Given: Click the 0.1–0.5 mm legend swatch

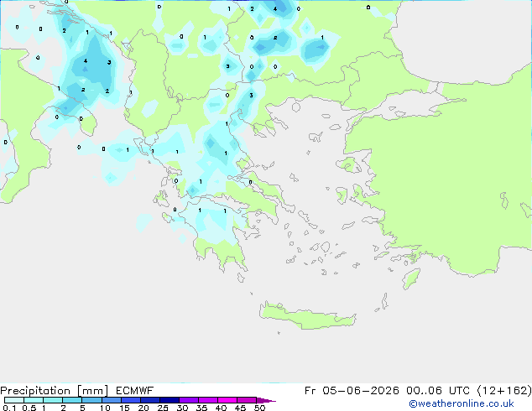Looking at the screenshot, I should pyautogui.click(x=14, y=400).
